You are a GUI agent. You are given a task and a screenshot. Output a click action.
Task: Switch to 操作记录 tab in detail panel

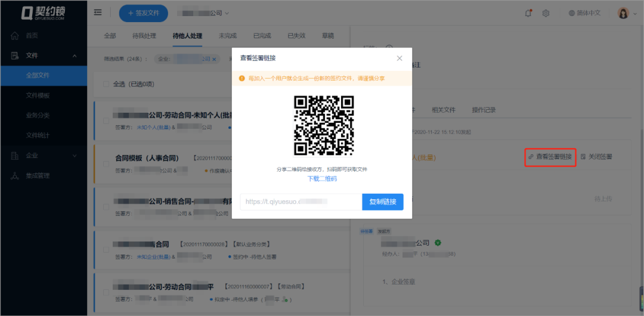click(484, 110)
